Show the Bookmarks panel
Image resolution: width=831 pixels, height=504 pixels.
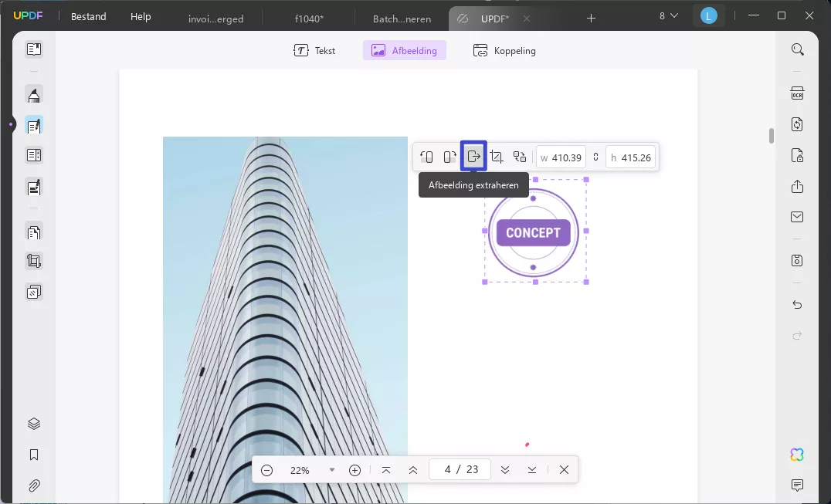click(34, 455)
